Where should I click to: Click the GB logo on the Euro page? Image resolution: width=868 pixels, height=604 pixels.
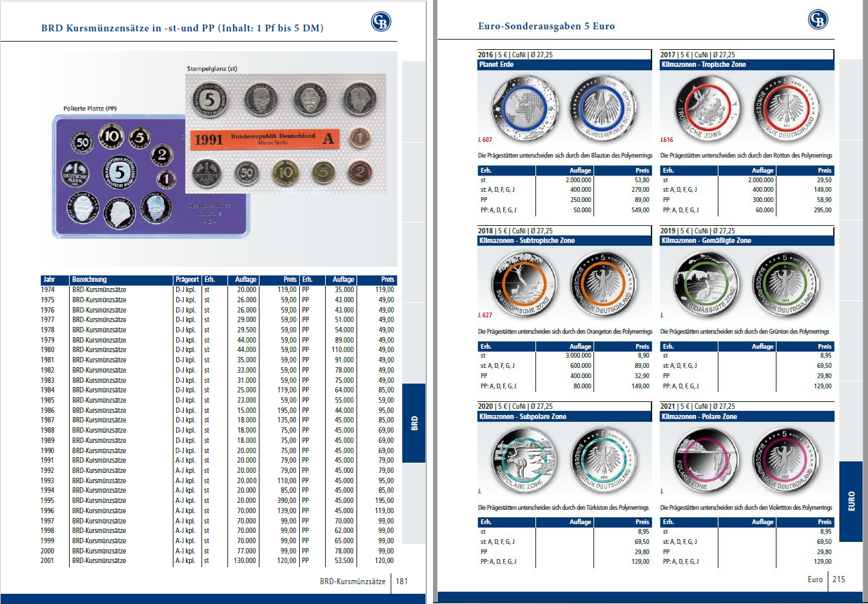pos(818,20)
